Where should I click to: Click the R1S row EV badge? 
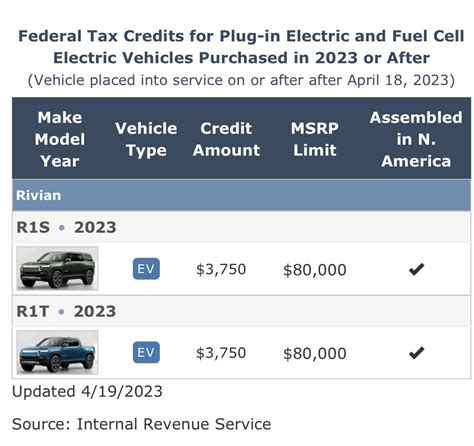click(146, 269)
